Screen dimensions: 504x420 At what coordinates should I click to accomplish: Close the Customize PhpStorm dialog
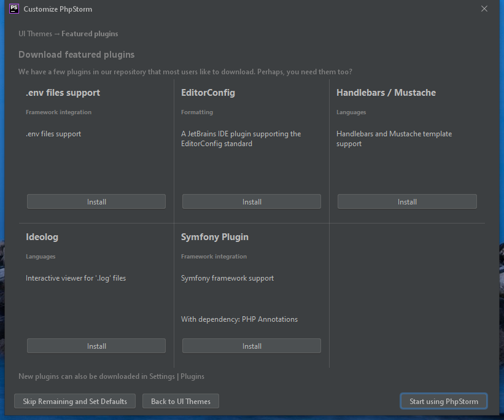click(x=484, y=9)
